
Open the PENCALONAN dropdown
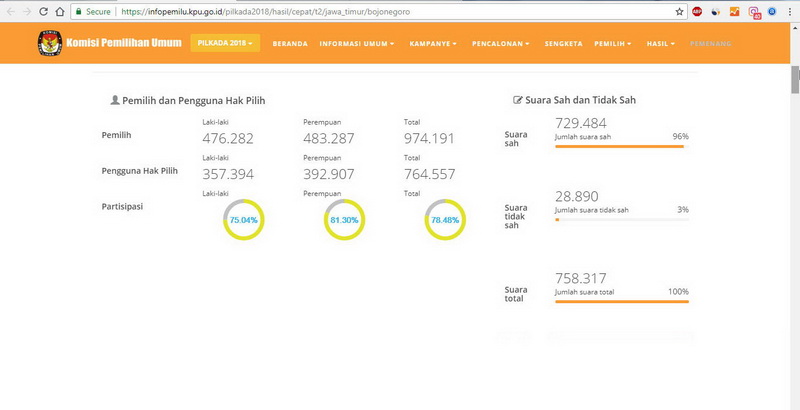point(501,44)
